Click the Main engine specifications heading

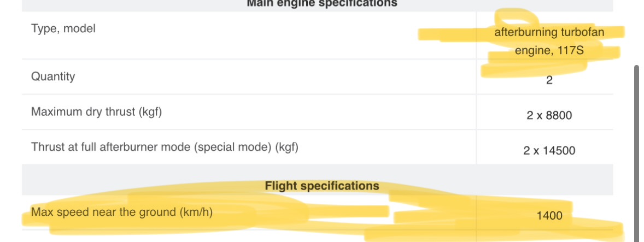321,3
